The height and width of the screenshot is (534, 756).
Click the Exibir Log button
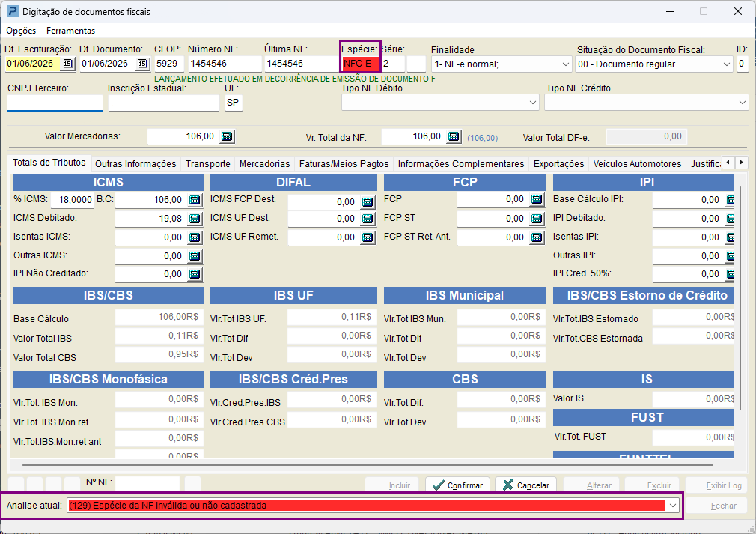point(716,485)
